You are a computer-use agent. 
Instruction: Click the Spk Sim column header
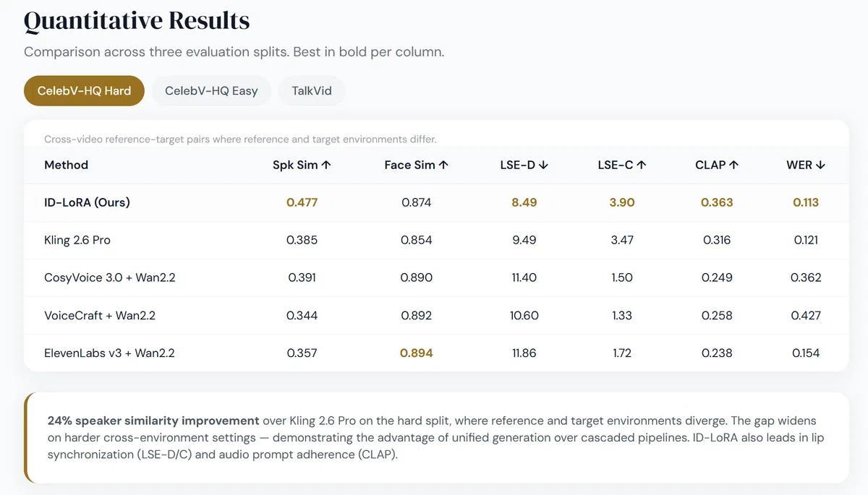coord(302,165)
